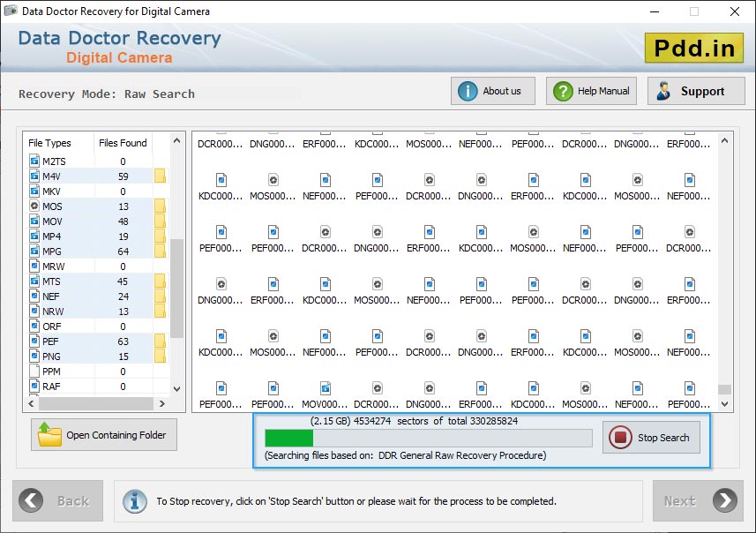This screenshot has height=533, width=756.
Task: Click files found count '15'
Action: click(124, 357)
